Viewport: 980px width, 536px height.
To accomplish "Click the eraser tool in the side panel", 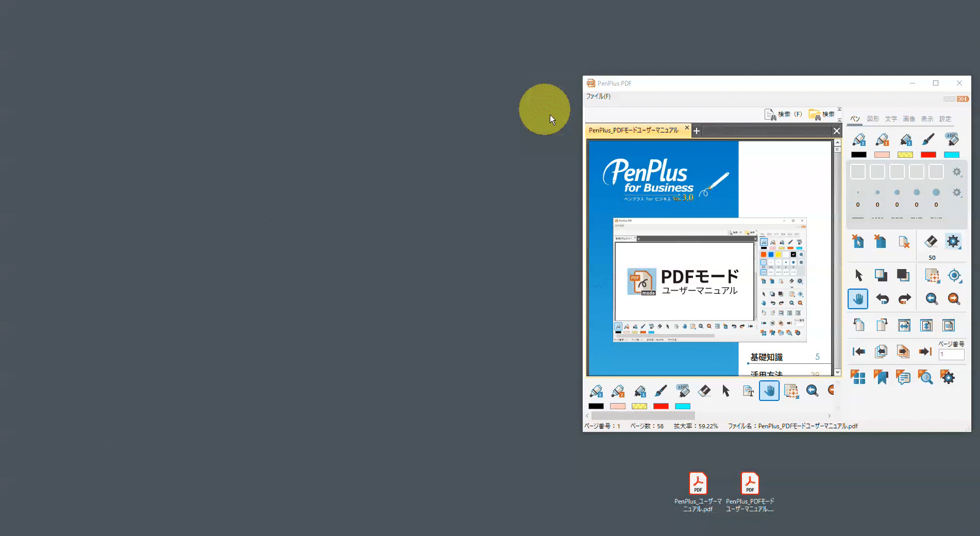I will tap(931, 241).
